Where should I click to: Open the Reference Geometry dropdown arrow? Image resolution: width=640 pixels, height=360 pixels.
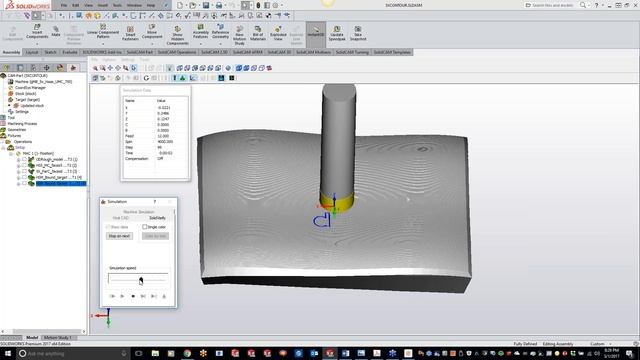[x=220, y=43]
